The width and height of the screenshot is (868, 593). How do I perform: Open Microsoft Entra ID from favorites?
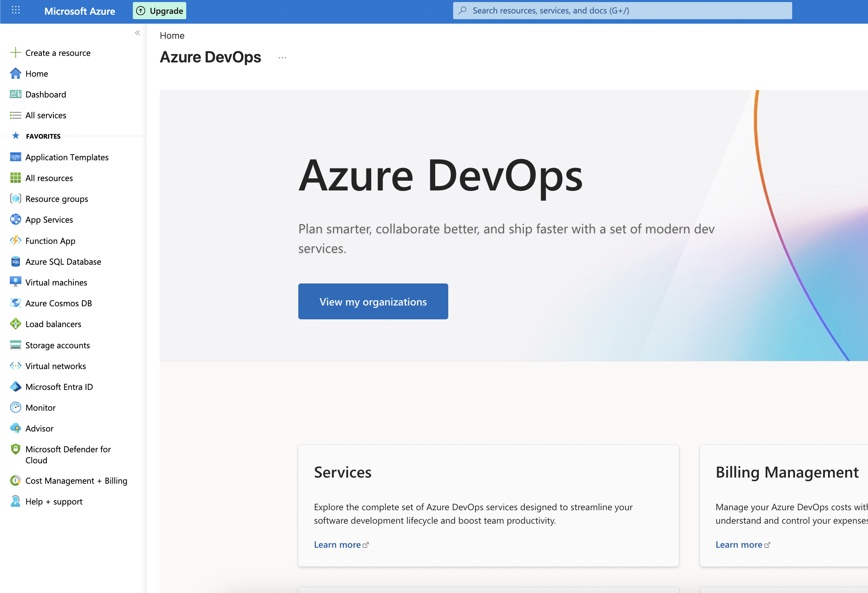click(59, 387)
